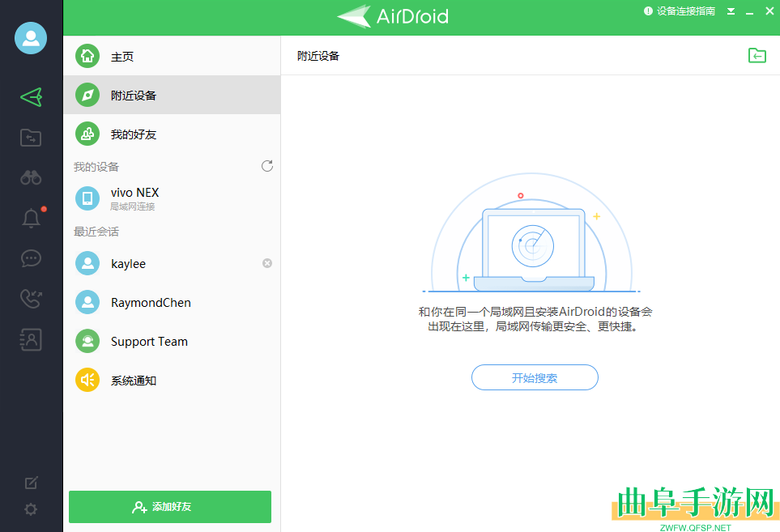The height and width of the screenshot is (532, 780).
Task: Click the Support Team headset icon
Action: coord(87,341)
